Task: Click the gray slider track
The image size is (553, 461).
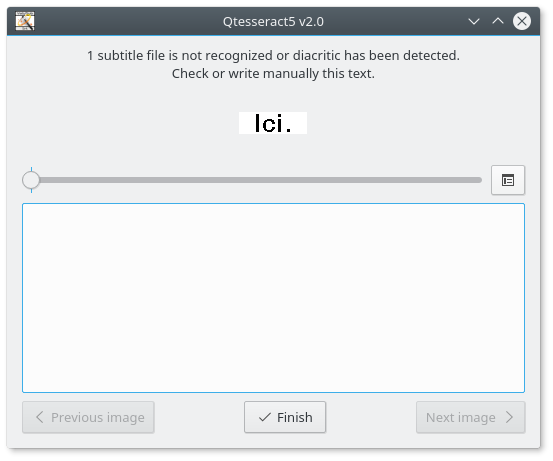Action: coord(261,180)
